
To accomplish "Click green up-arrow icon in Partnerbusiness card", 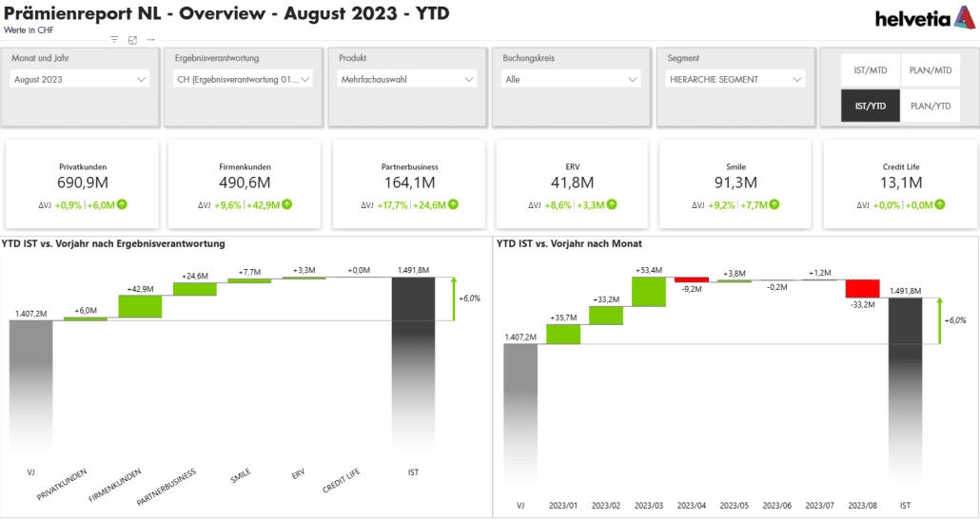I will [453, 204].
